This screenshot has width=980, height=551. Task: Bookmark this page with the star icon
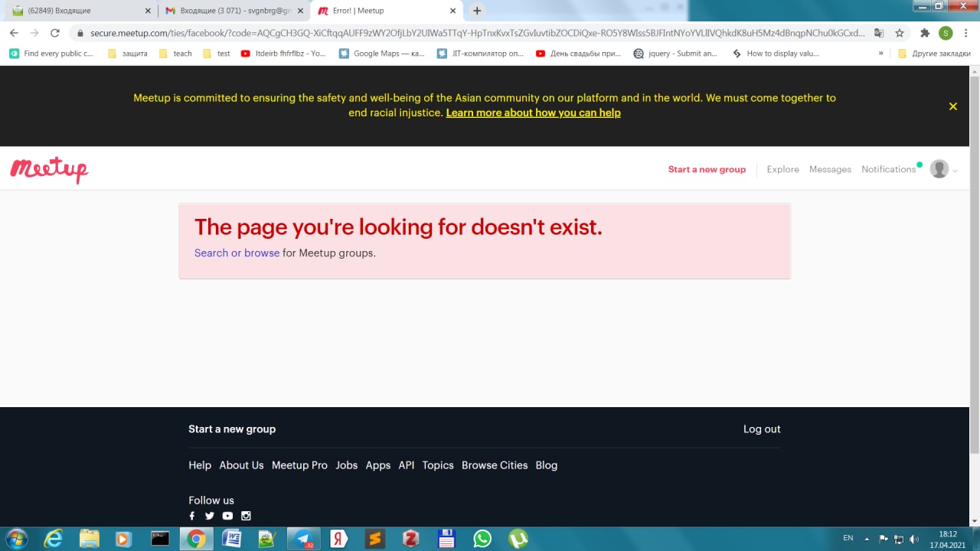pos(900,33)
